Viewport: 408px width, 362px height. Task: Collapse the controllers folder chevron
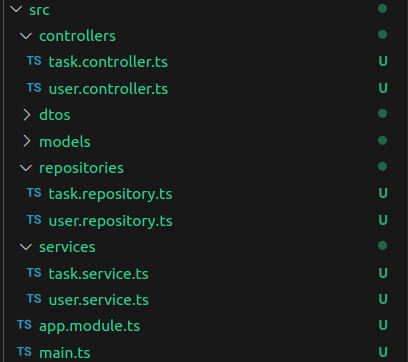tap(26, 36)
